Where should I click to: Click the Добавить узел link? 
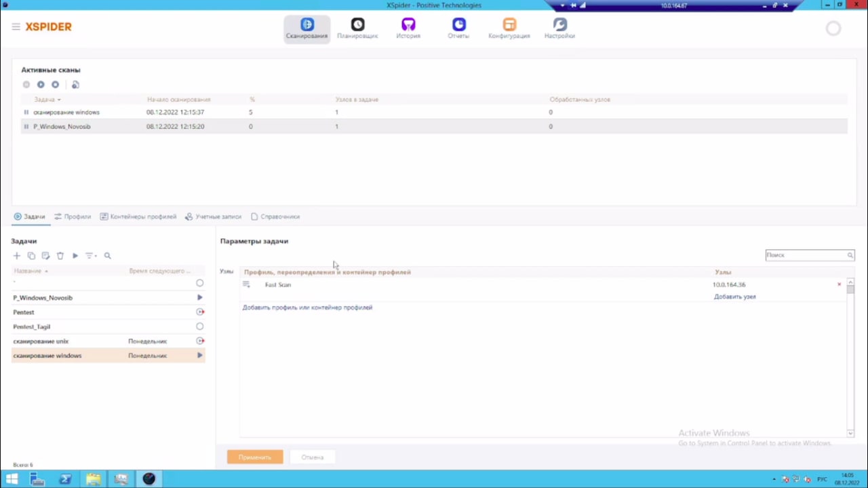(734, 297)
